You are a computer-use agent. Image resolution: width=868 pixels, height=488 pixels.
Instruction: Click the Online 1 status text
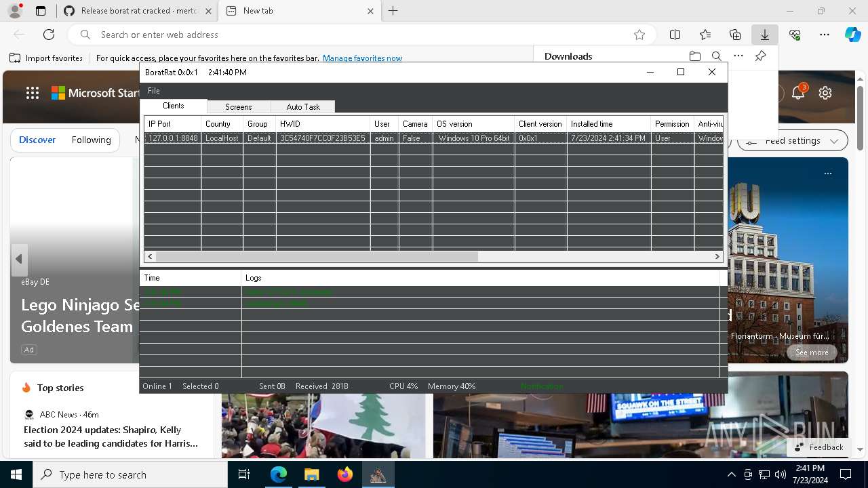point(157,386)
